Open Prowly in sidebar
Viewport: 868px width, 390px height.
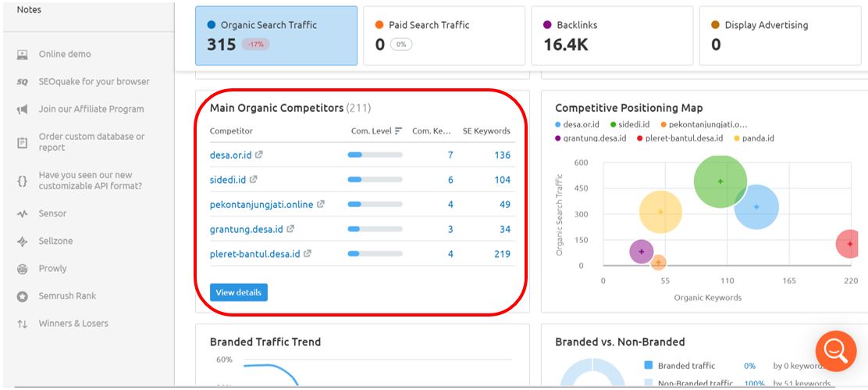[x=52, y=269]
